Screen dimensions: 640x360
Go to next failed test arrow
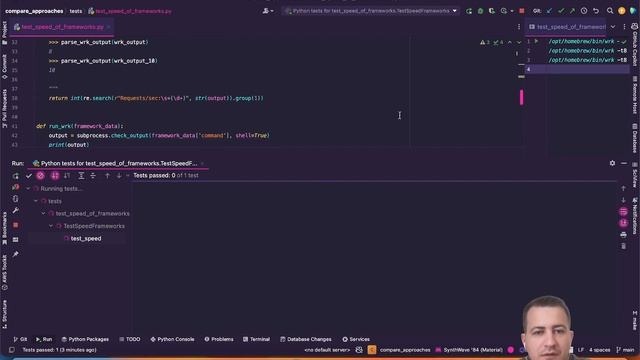119,176
